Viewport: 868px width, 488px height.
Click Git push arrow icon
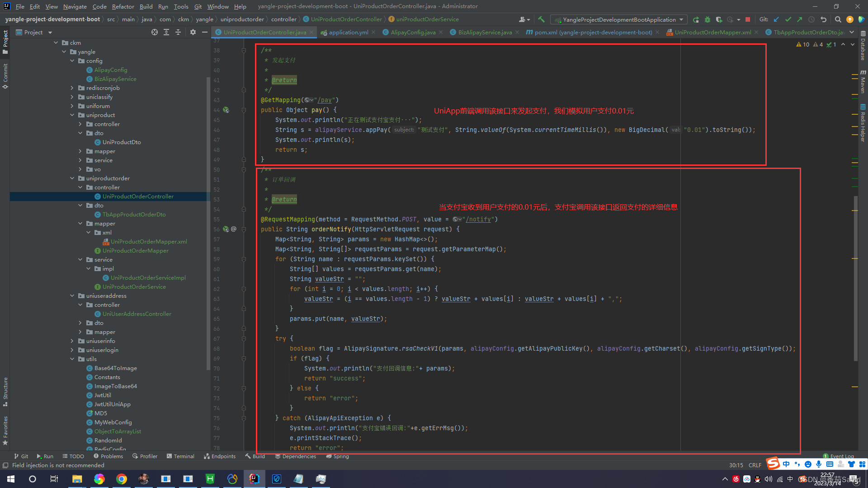click(800, 19)
